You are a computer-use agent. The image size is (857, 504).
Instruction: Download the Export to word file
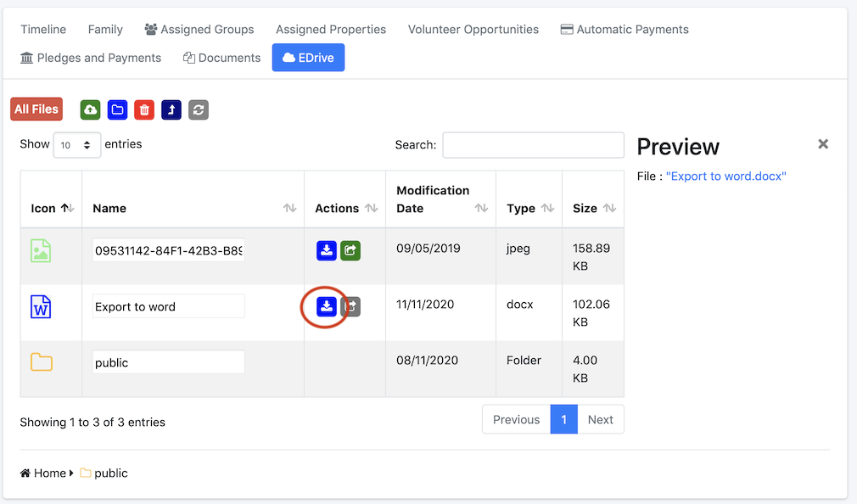coord(327,306)
